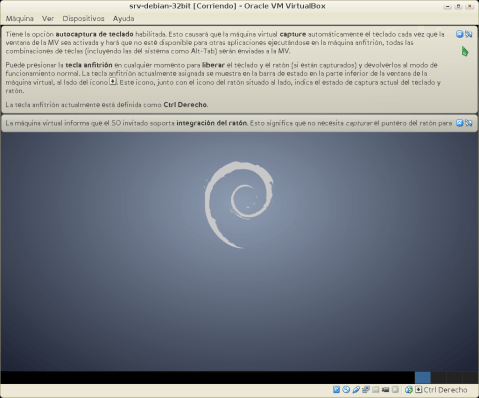The width and height of the screenshot is (479, 398).
Task: Dismiss the autocaptura de teclado notification
Action: (460, 34)
